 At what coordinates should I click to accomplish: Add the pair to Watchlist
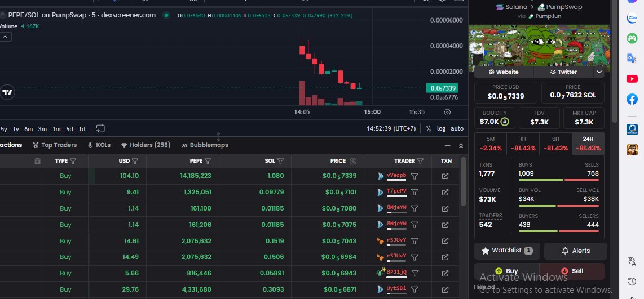[507, 251]
